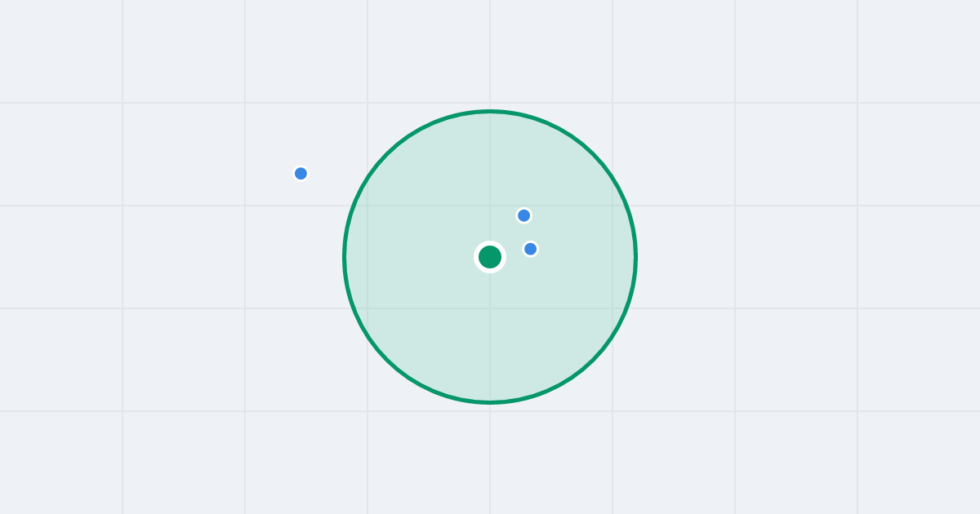Pick the upper blue dot inside the green circle
This screenshot has width=980, height=514.
point(523,215)
